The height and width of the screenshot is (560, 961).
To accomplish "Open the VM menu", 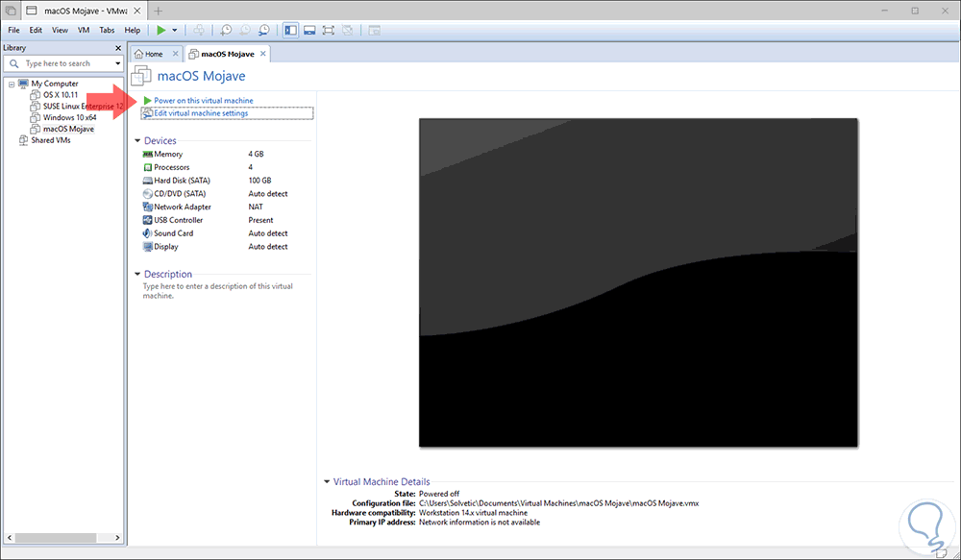I will 84,30.
